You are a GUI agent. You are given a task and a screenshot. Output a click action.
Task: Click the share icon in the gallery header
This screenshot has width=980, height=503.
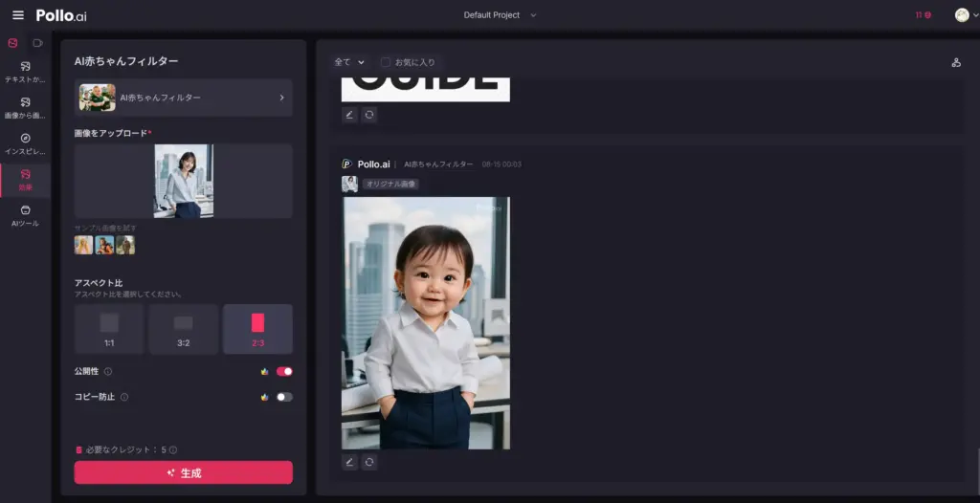tap(956, 62)
